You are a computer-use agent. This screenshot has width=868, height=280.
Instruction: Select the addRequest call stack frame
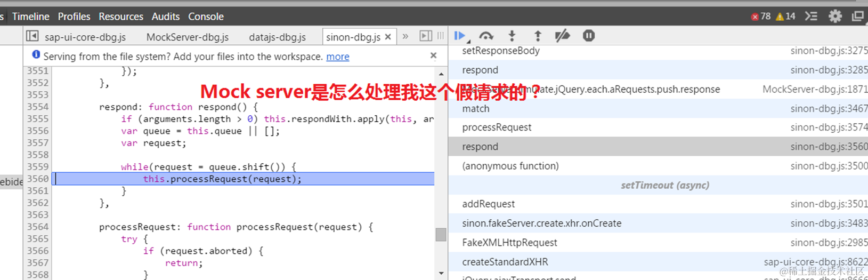coord(658,204)
